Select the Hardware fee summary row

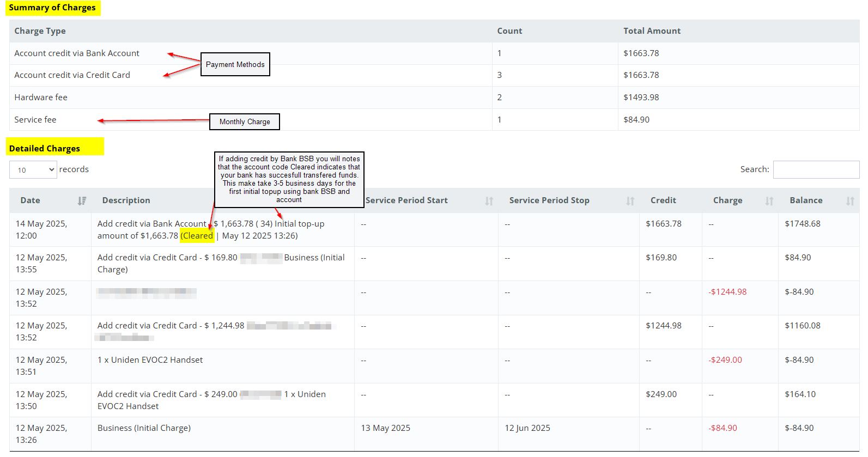click(x=41, y=98)
